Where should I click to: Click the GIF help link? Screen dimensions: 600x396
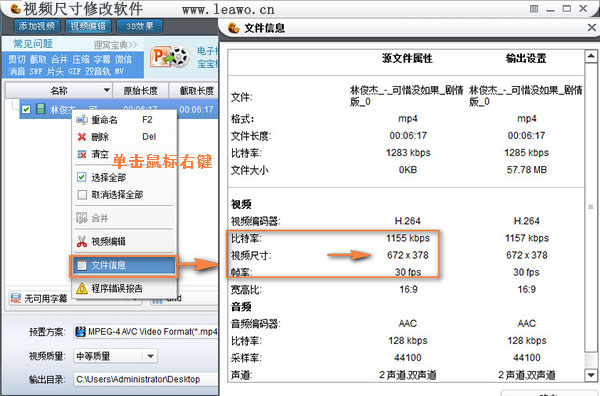coord(74,71)
